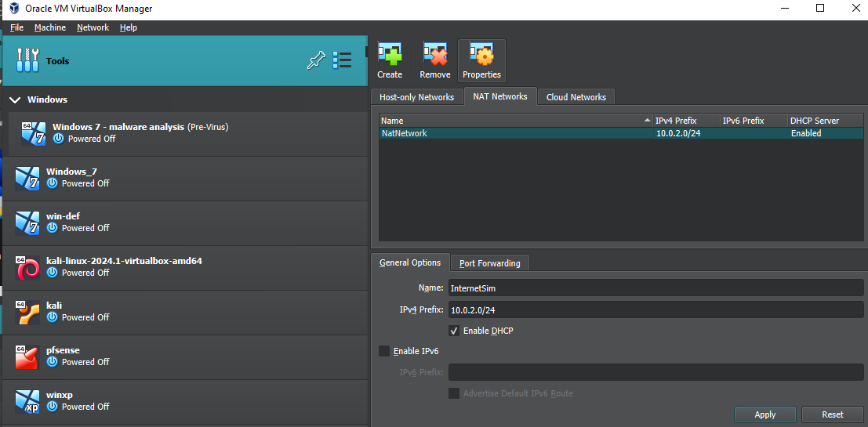Switch to Host-only Networks tab
Screen dimensions: 868x427
[417, 97]
